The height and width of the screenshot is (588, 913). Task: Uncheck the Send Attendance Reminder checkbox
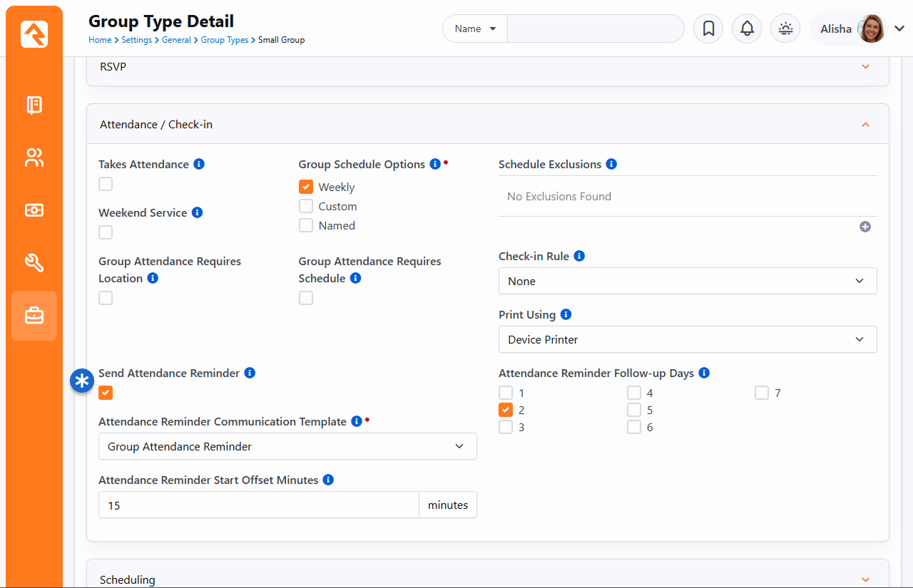(x=106, y=393)
